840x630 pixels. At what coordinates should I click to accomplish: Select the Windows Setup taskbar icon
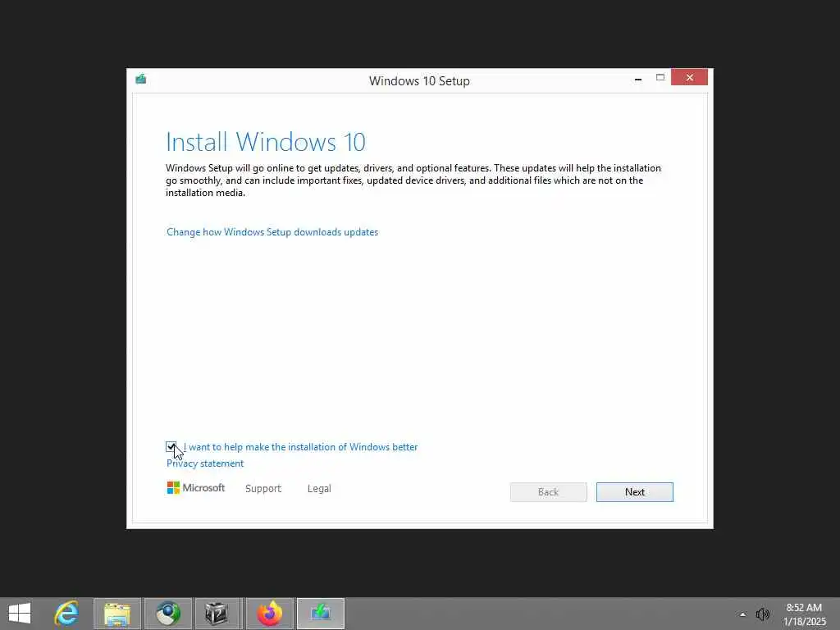tap(321, 614)
